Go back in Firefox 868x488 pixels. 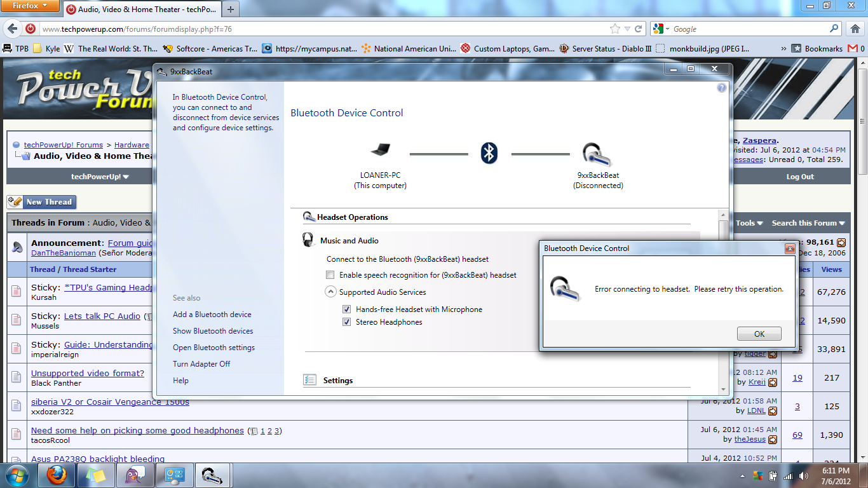(11, 29)
